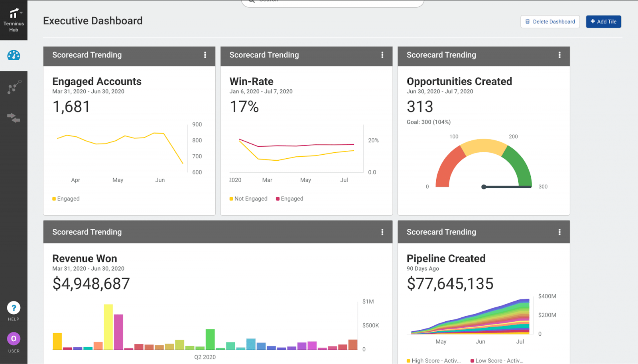Open the scatter plot view from the sidebar

click(x=14, y=87)
